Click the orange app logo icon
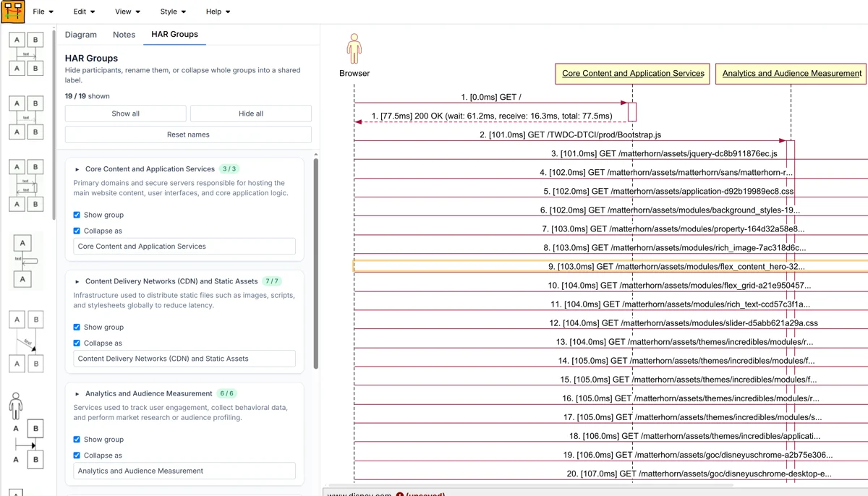The width and height of the screenshot is (868, 496). (x=12, y=11)
